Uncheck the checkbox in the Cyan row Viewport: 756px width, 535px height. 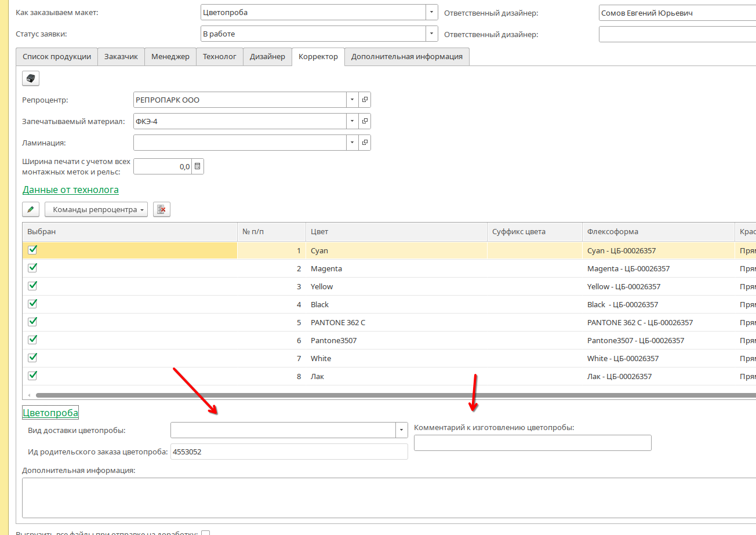click(x=32, y=250)
